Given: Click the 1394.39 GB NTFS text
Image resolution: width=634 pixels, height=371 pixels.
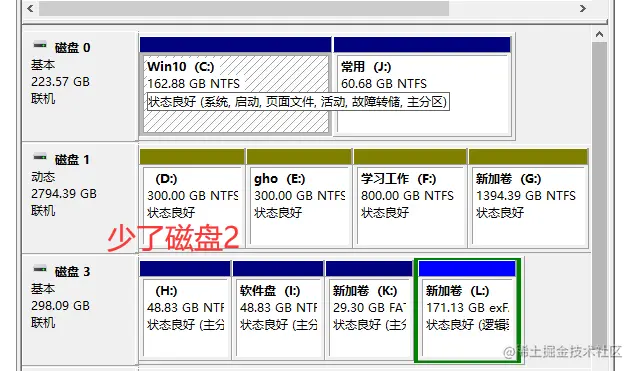Looking at the screenshot, I should (x=526, y=196).
